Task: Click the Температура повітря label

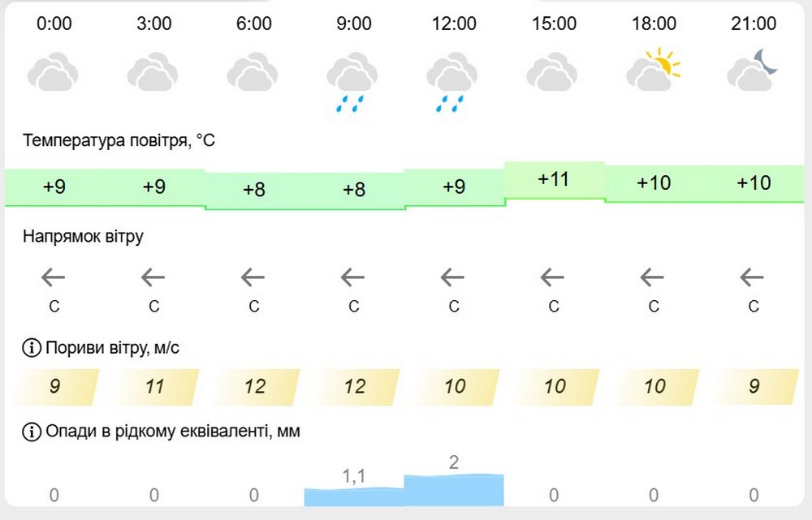Action: [x=119, y=140]
